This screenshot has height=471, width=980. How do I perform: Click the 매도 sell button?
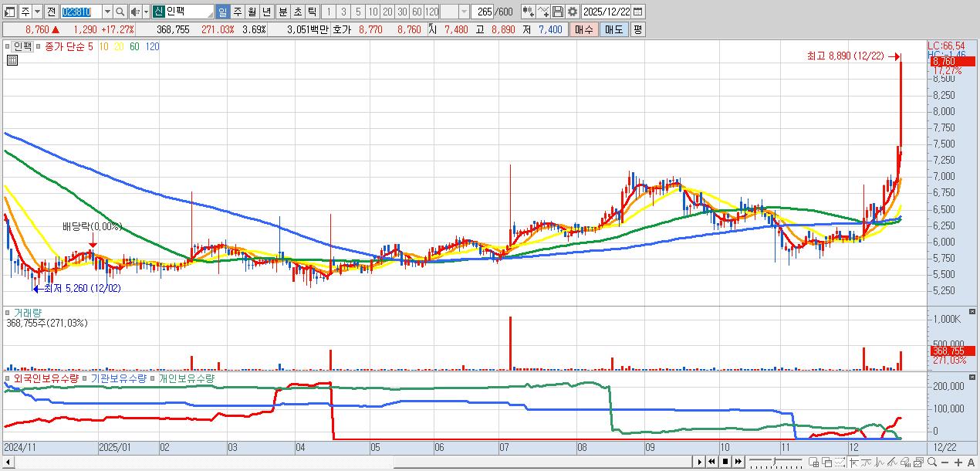(613, 29)
